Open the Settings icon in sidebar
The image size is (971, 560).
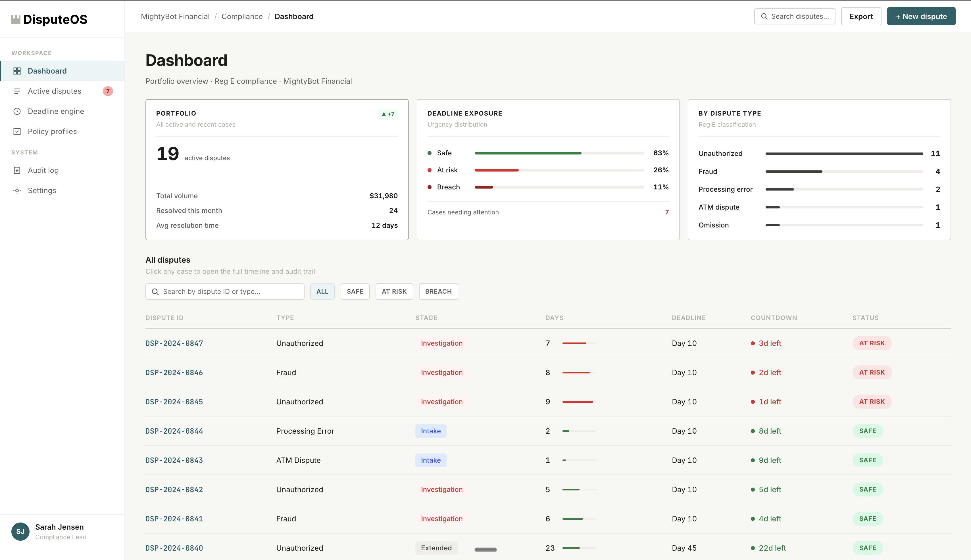[17, 190]
